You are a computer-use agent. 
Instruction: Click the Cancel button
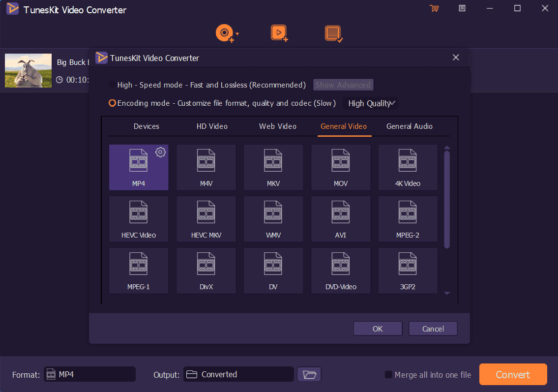coord(433,329)
